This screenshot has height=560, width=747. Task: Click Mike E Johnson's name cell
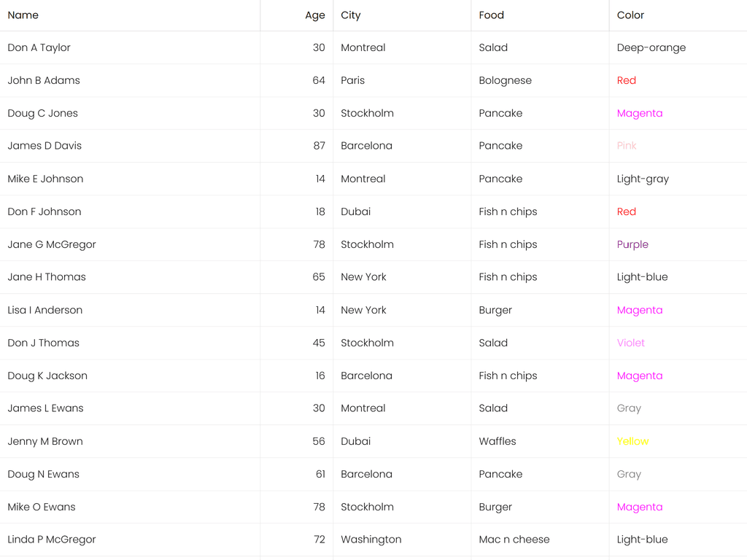point(45,179)
